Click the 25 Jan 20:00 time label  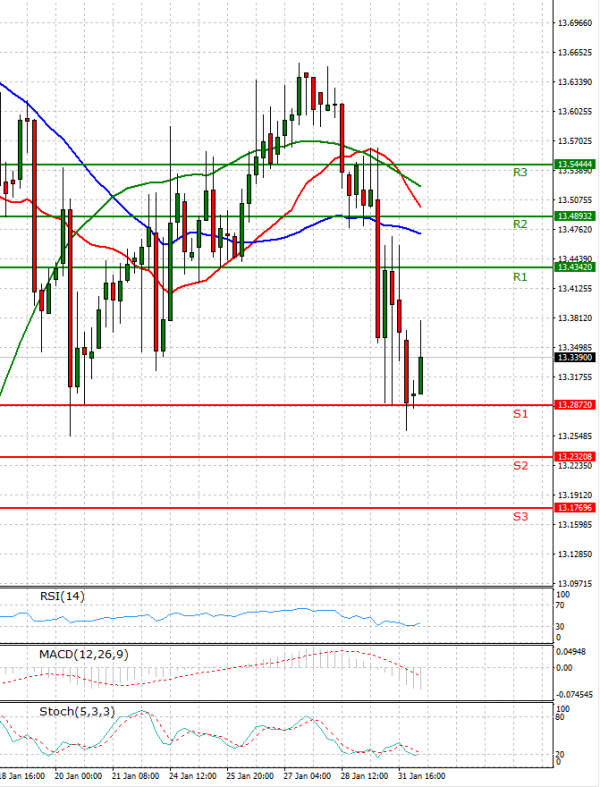tap(250, 776)
